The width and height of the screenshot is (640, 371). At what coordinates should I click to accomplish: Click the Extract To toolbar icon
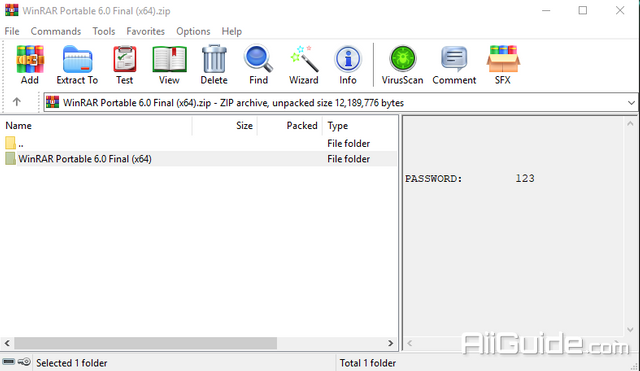coord(78,60)
